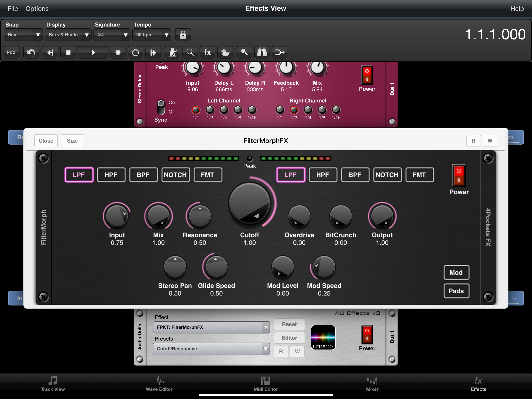Click the Mod Speed knob
The height and width of the screenshot is (399, 532).
324,267
